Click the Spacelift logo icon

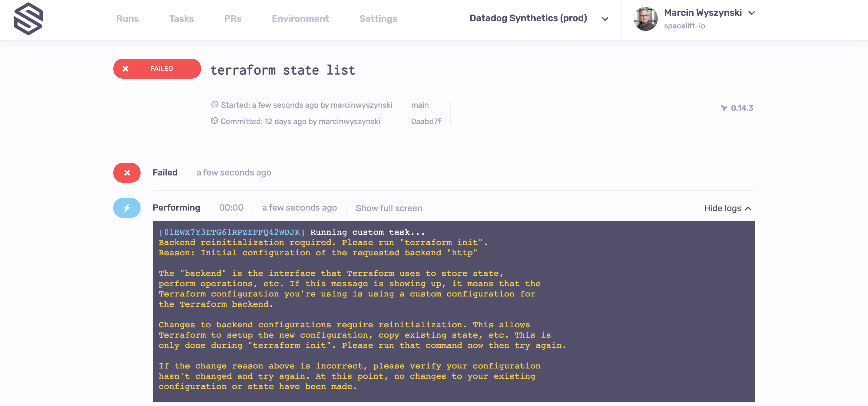(x=28, y=19)
